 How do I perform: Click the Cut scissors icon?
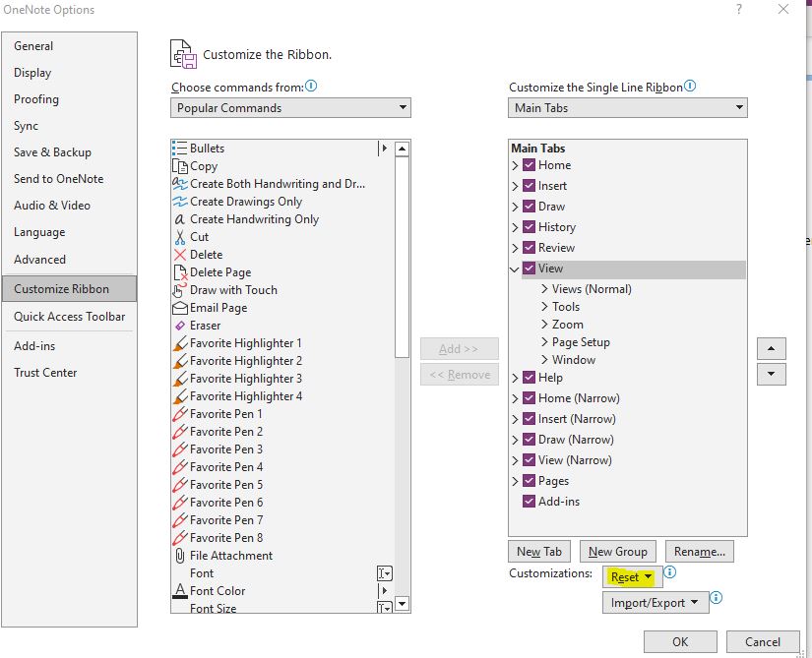180,237
